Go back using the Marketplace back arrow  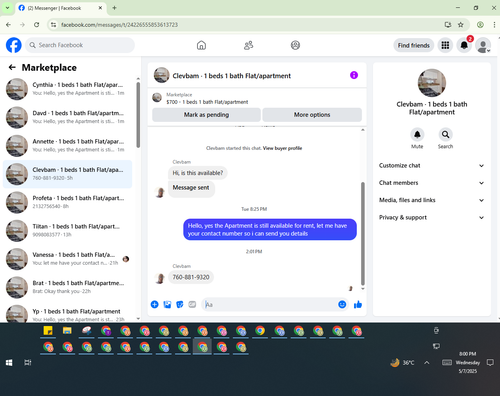click(x=12, y=68)
